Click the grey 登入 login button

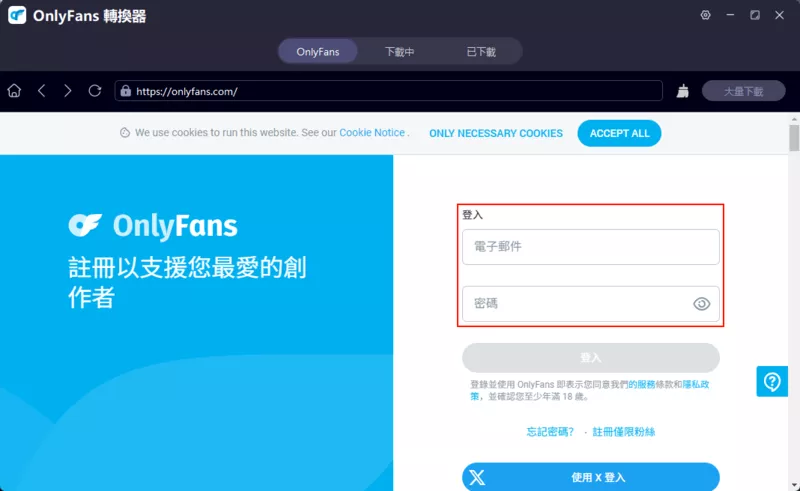pyautogui.click(x=591, y=357)
